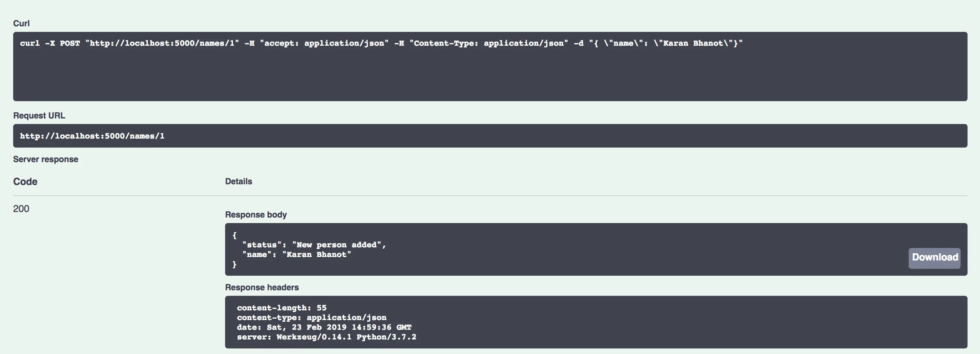Click the 200 status code
The image size is (980, 354).
21,209
